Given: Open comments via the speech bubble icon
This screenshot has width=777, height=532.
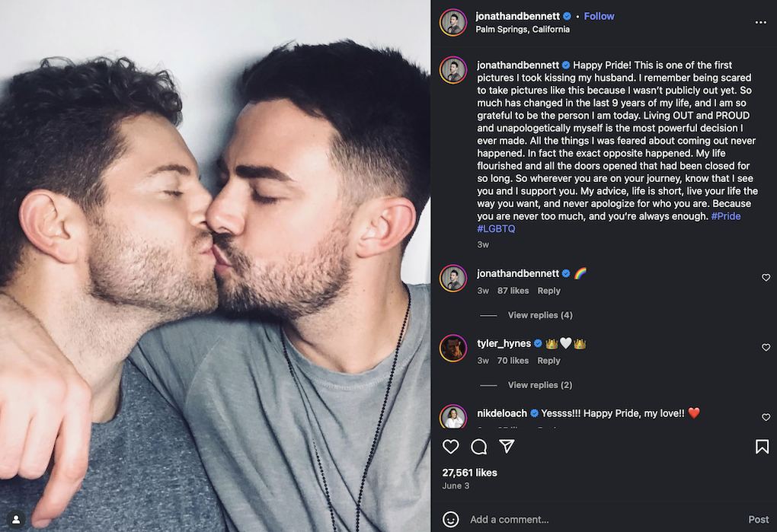Looking at the screenshot, I should pyautogui.click(x=478, y=447).
